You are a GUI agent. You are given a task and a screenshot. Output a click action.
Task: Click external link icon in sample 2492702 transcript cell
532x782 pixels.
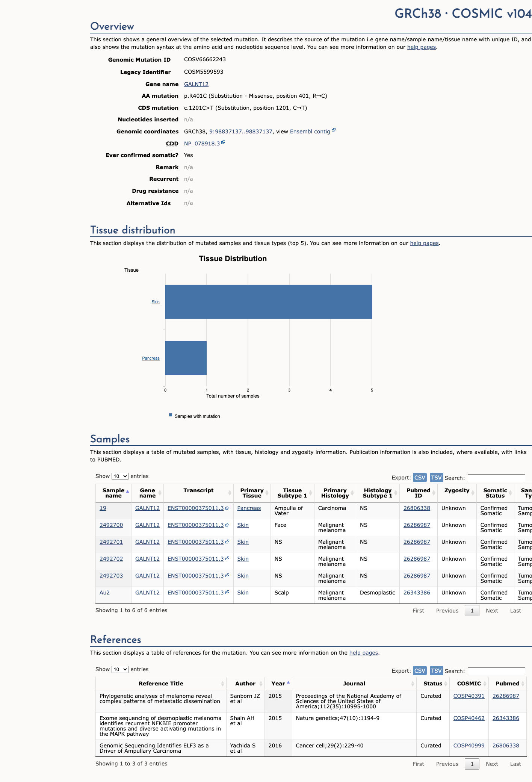(227, 558)
